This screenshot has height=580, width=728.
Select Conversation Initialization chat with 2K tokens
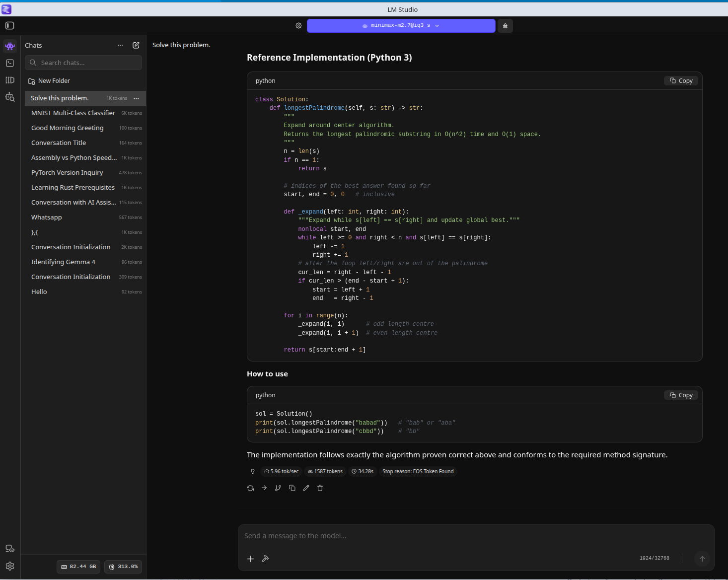(x=85, y=247)
